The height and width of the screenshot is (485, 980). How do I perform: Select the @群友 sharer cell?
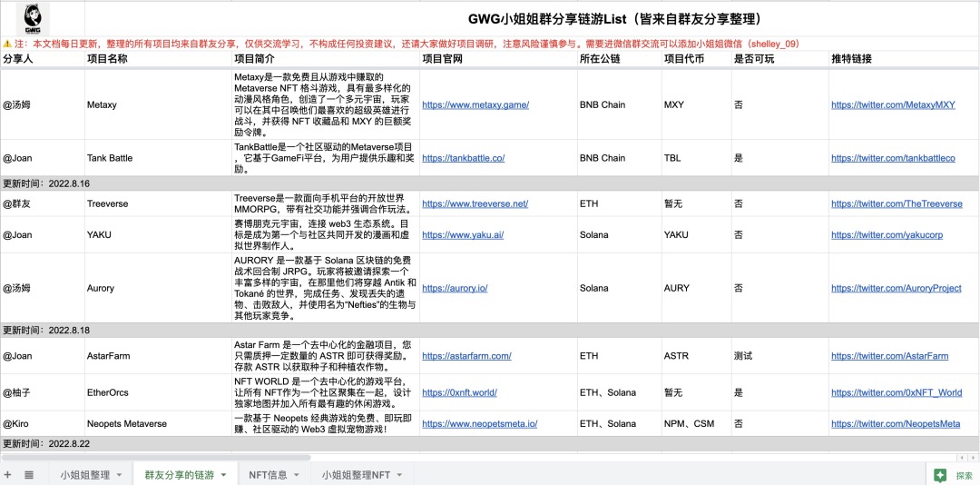tap(43, 204)
